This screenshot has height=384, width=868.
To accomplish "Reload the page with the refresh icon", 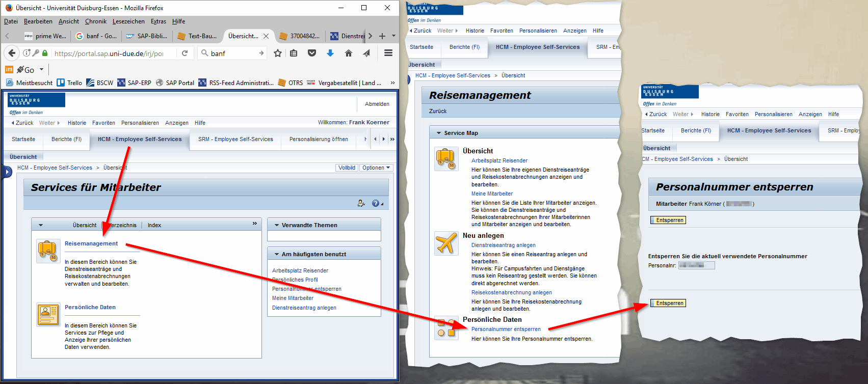I will [x=185, y=53].
